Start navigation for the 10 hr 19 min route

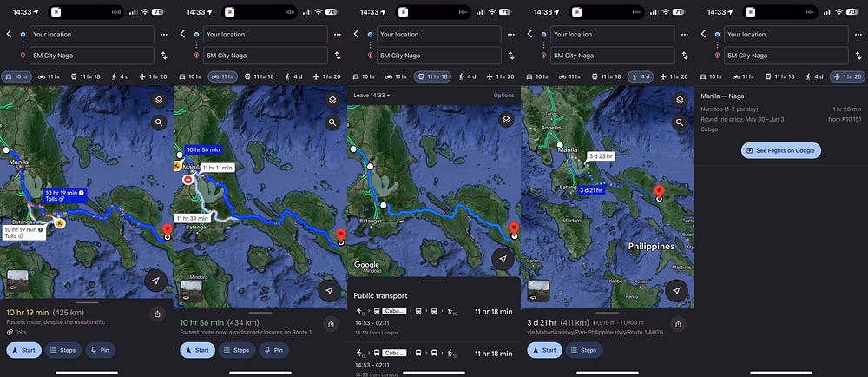coord(23,350)
